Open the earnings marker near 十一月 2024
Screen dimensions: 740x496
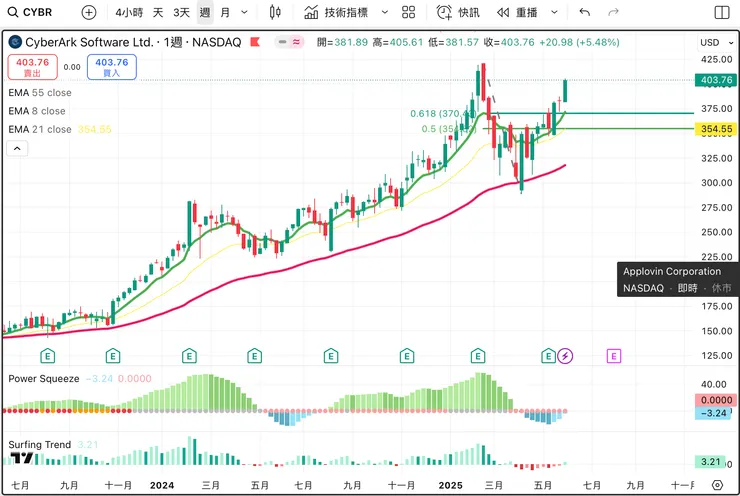pyautogui.click(x=407, y=356)
